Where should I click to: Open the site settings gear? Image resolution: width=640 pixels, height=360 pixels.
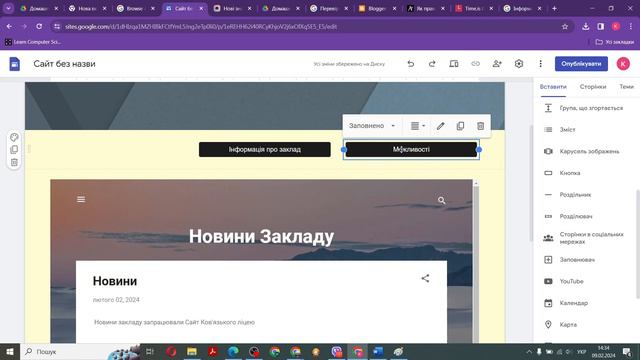click(519, 64)
